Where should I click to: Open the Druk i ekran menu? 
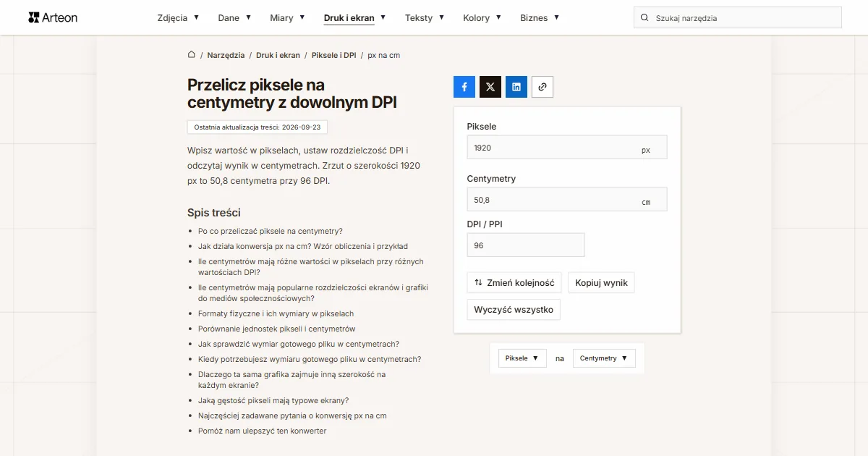point(354,18)
